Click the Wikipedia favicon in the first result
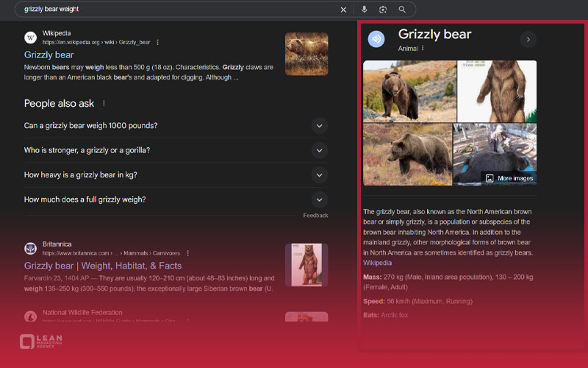588x368 pixels. tap(30, 38)
